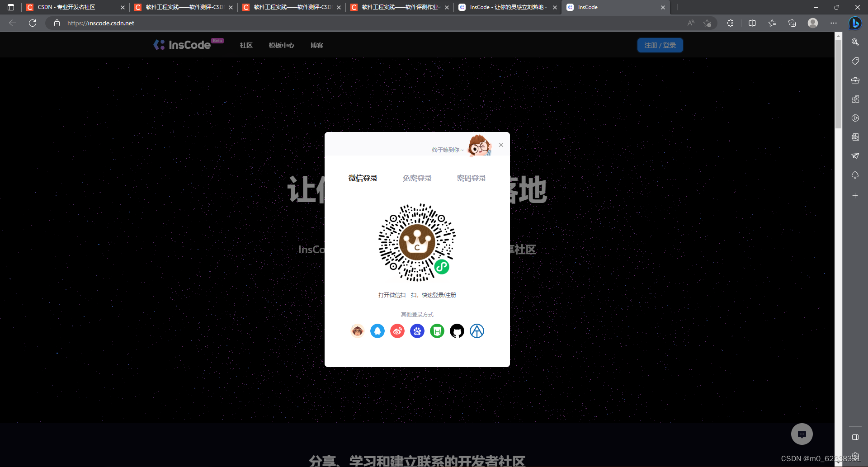Click the InsCode logo in the navbar
Viewport: 868px width, 467px height.
[x=183, y=44]
